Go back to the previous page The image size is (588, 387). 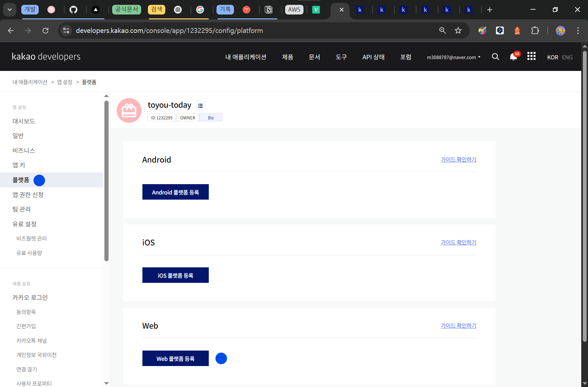[x=11, y=31]
